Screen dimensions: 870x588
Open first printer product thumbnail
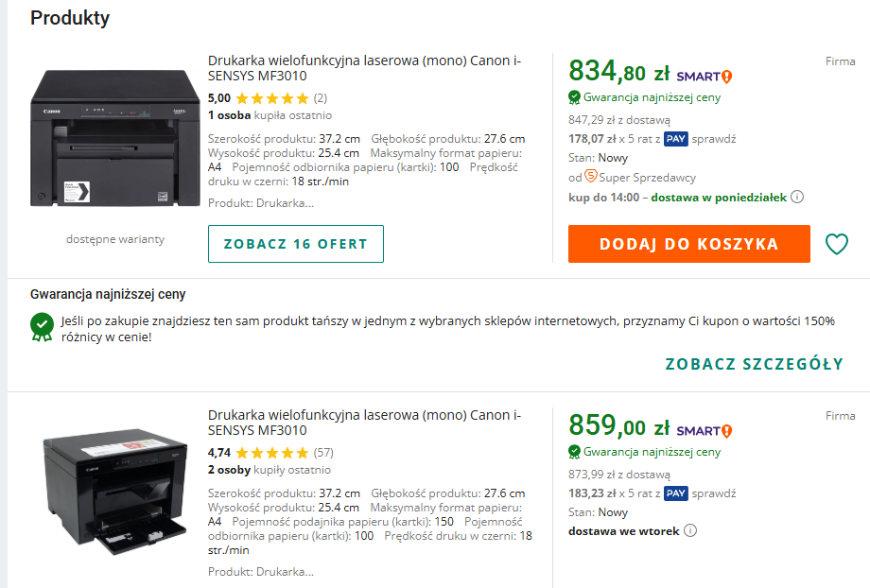114,138
